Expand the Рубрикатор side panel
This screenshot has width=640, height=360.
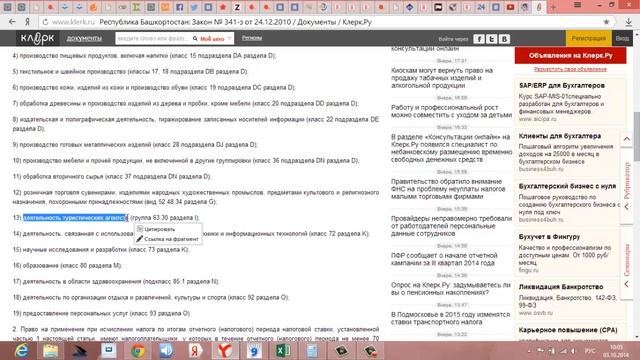click(x=627, y=186)
